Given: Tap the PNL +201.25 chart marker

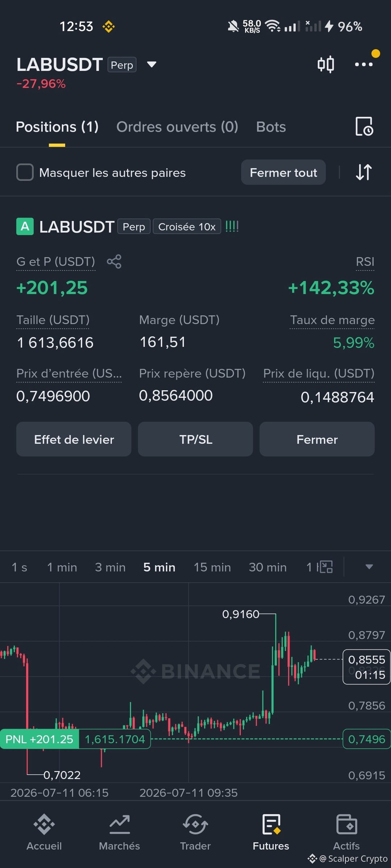Looking at the screenshot, I should (x=39, y=739).
